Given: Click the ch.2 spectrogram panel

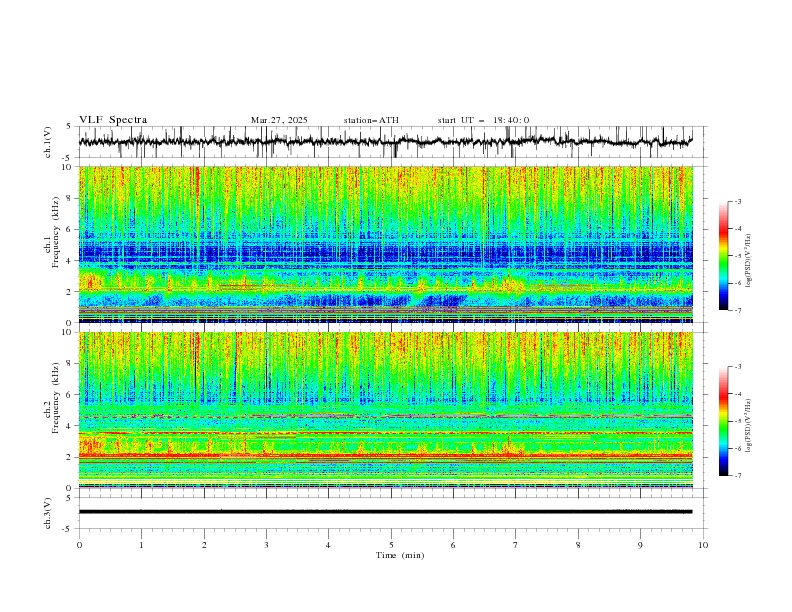Looking at the screenshot, I should (386, 410).
